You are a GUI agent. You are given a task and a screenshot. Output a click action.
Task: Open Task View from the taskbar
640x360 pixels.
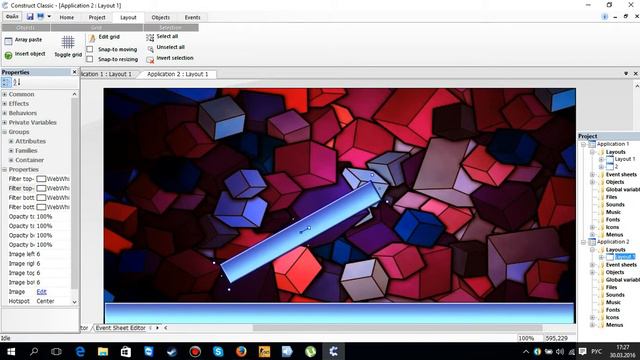click(56, 351)
